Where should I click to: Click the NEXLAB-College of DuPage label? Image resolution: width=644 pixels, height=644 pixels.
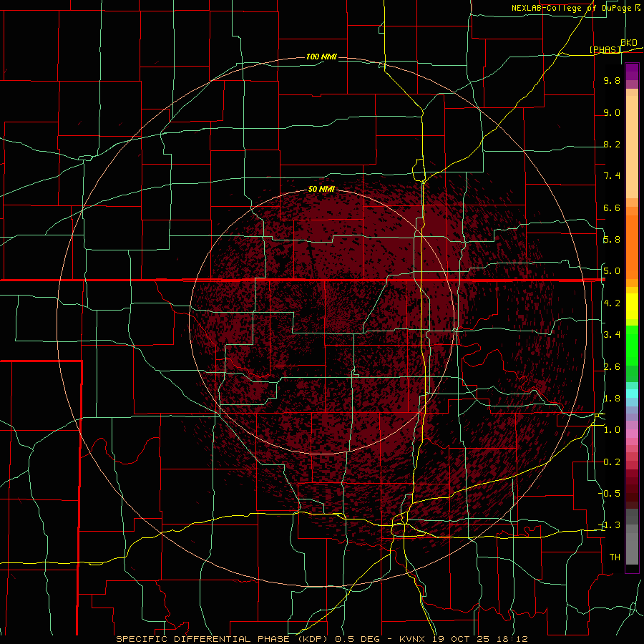pos(571,8)
